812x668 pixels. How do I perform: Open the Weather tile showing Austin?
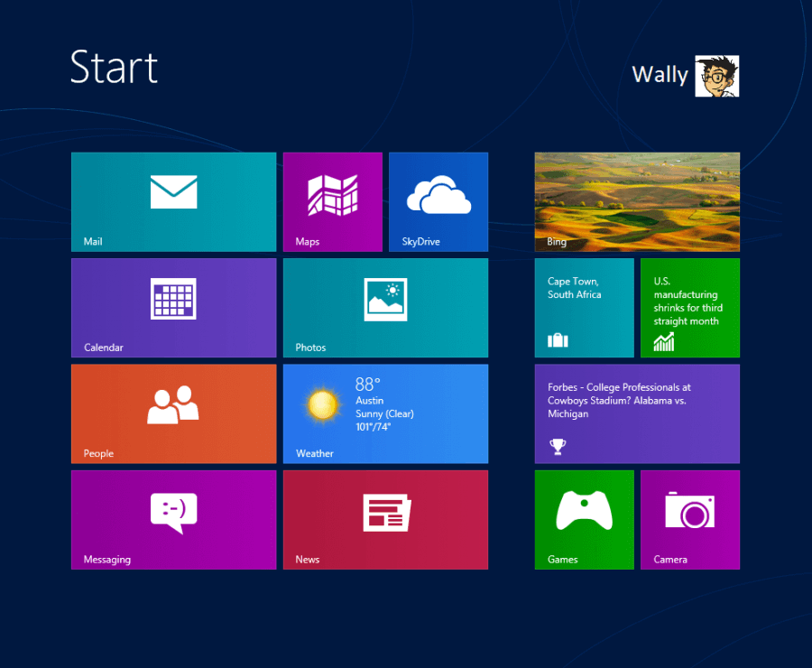pyautogui.click(x=386, y=414)
